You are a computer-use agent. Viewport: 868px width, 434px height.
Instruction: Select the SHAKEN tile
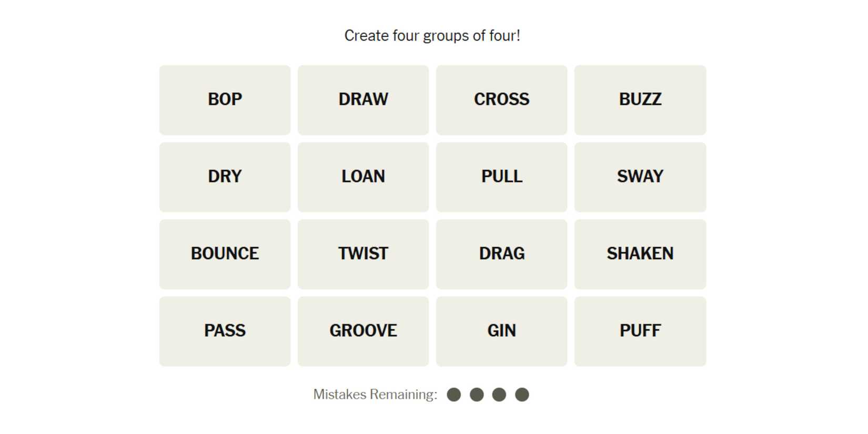[640, 254]
